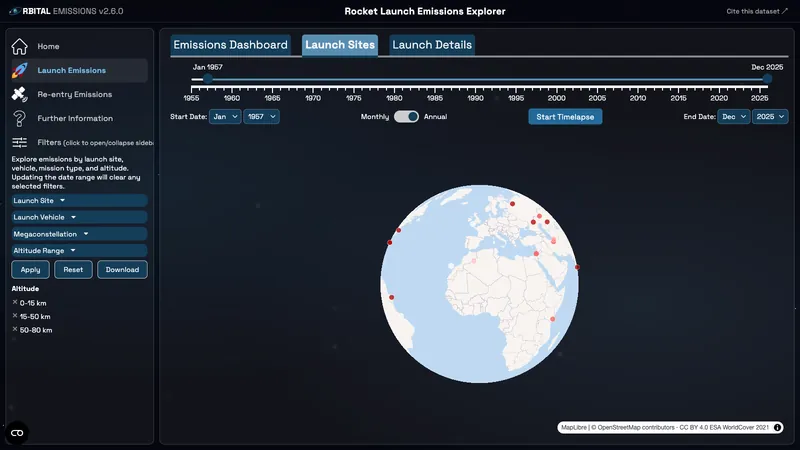Expand the Altitude Range filter dropdown
This screenshot has width=800, height=450.
[x=79, y=251]
